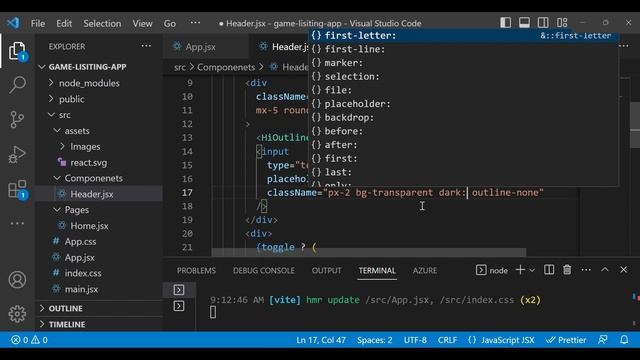
Task: Split the terminal
Action: [549, 270]
